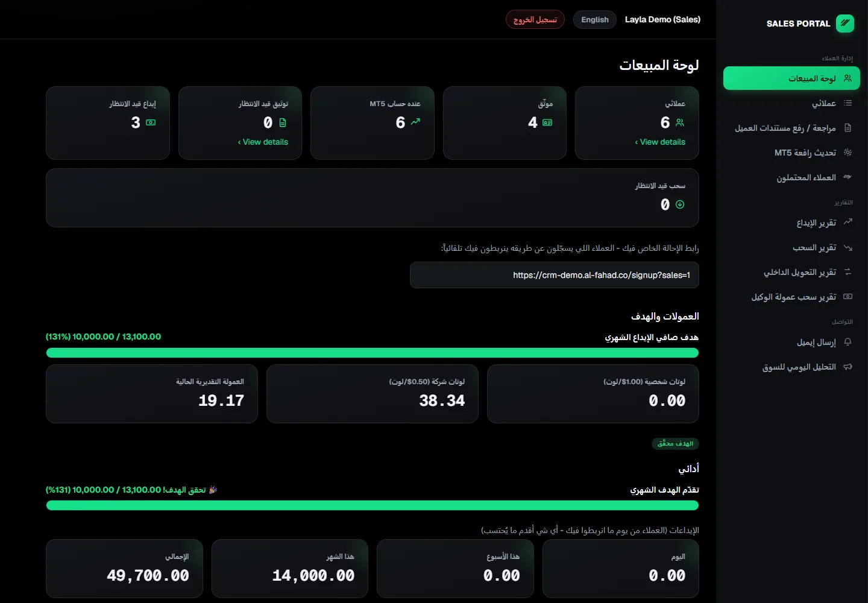Viewport: 868px width, 603px height.
Task: Click the هدف صافي الإيداع الشهري progress bar
Action: tap(373, 353)
